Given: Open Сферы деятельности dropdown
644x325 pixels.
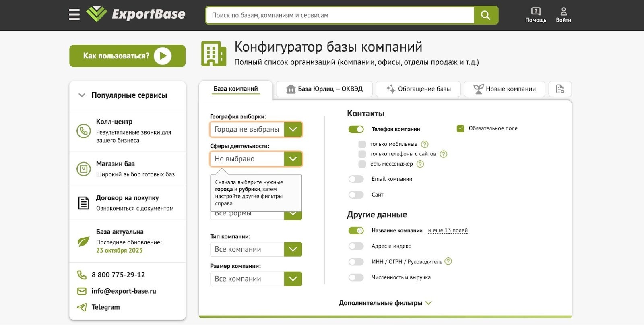Looking at the screenshot, I should pos(256,159).
